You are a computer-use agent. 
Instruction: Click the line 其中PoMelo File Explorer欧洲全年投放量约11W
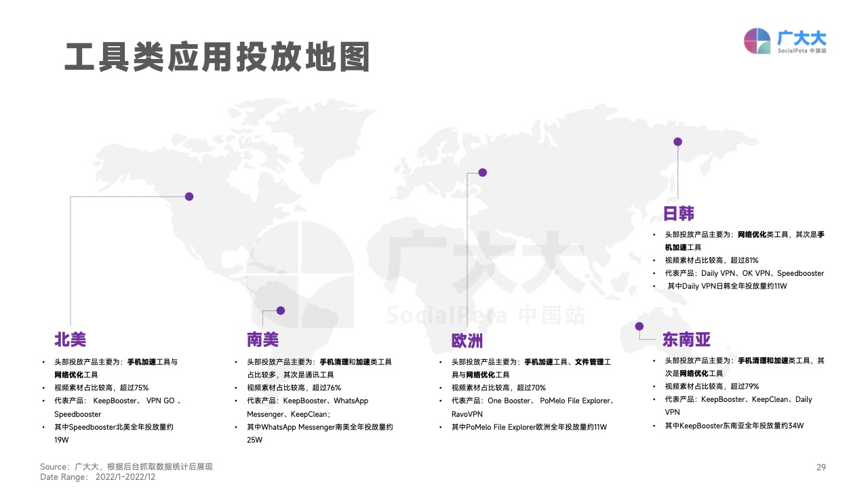(x=529, y=427)
